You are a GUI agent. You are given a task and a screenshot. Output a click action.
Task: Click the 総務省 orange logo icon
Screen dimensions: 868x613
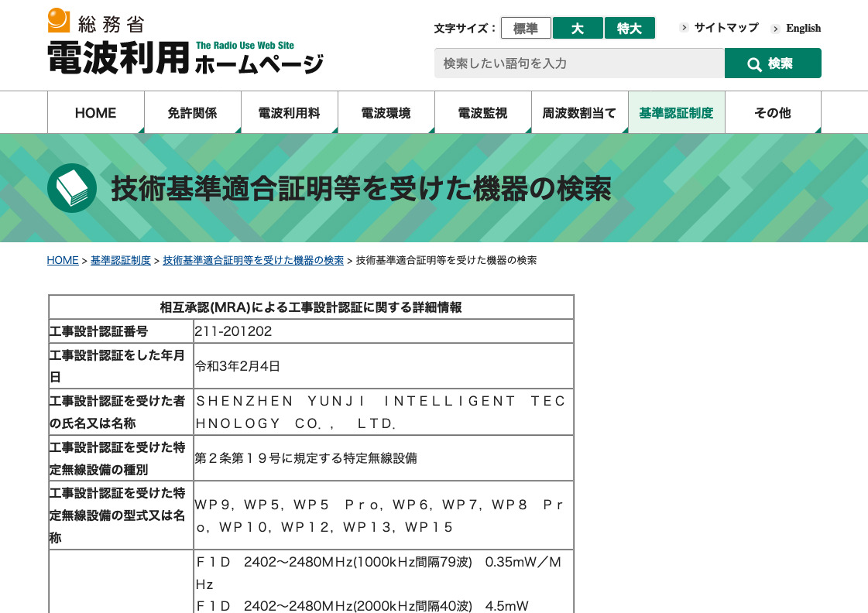point(59,20)
